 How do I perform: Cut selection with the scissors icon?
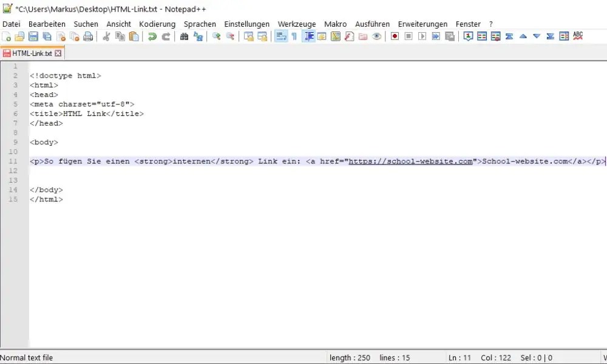point(106,36)
